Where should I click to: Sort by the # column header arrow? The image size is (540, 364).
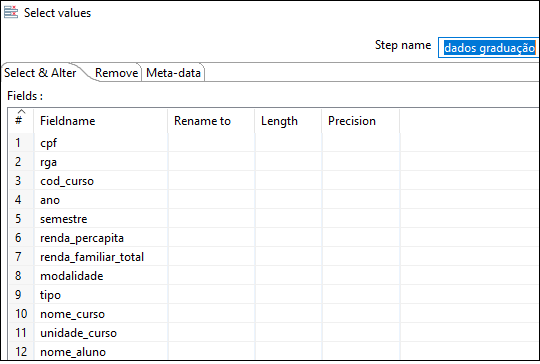(21, 112)
